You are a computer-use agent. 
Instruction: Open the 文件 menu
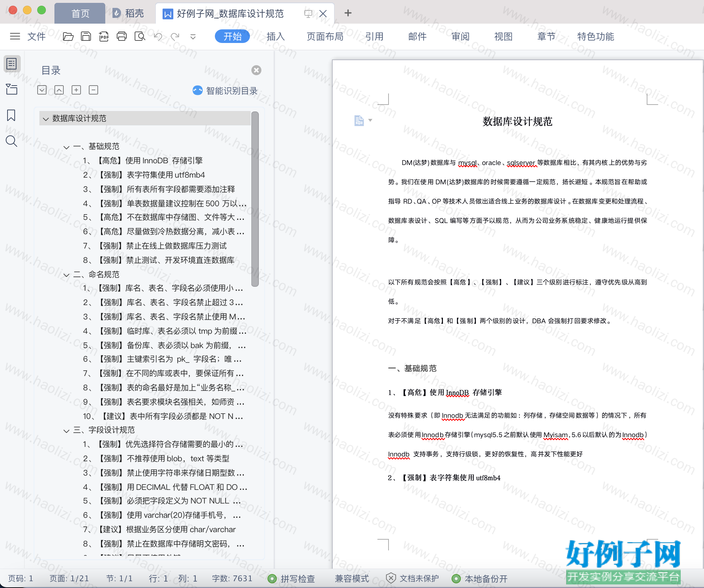37,36
